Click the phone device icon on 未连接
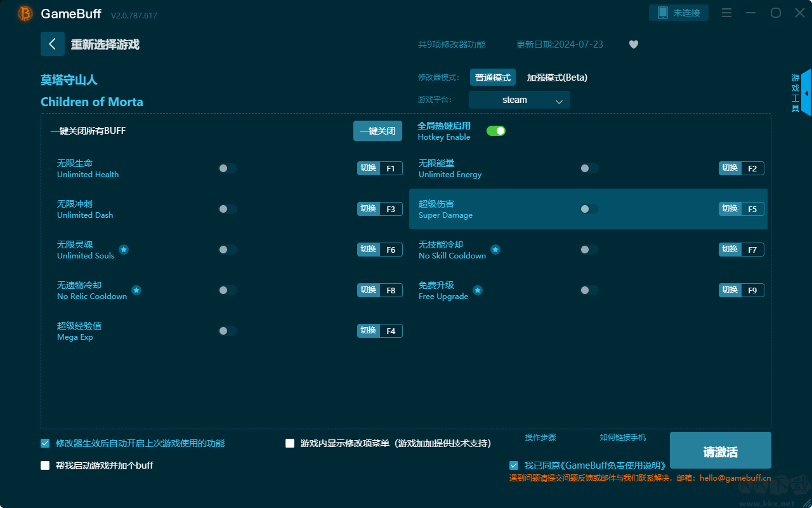Screen dimensions: 812x508 [x=663, y=13]
